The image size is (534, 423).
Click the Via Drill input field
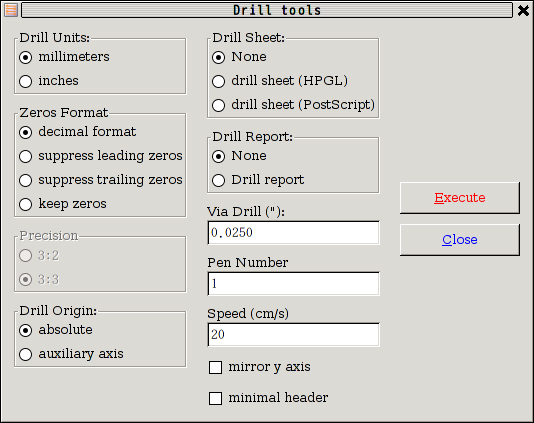click(293, 233)
